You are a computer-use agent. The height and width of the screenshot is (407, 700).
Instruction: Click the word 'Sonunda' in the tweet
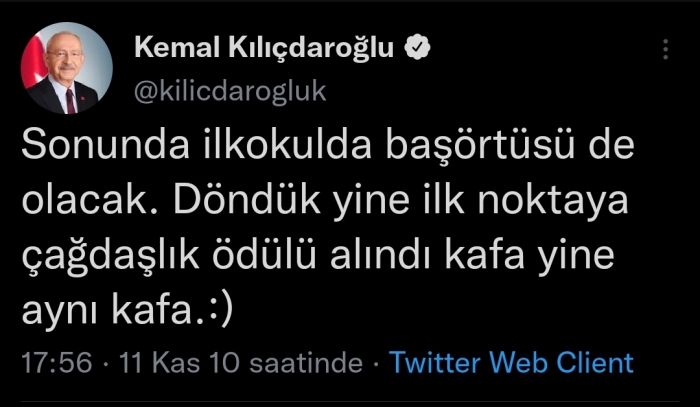pyautogui.click(x=105, y=146)
